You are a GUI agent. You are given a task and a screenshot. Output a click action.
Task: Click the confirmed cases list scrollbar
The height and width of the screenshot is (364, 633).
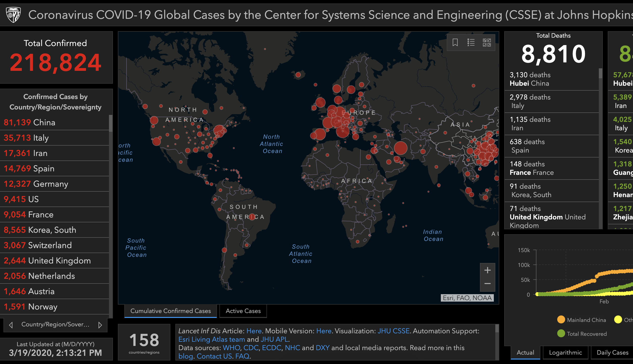pos(110,123)
